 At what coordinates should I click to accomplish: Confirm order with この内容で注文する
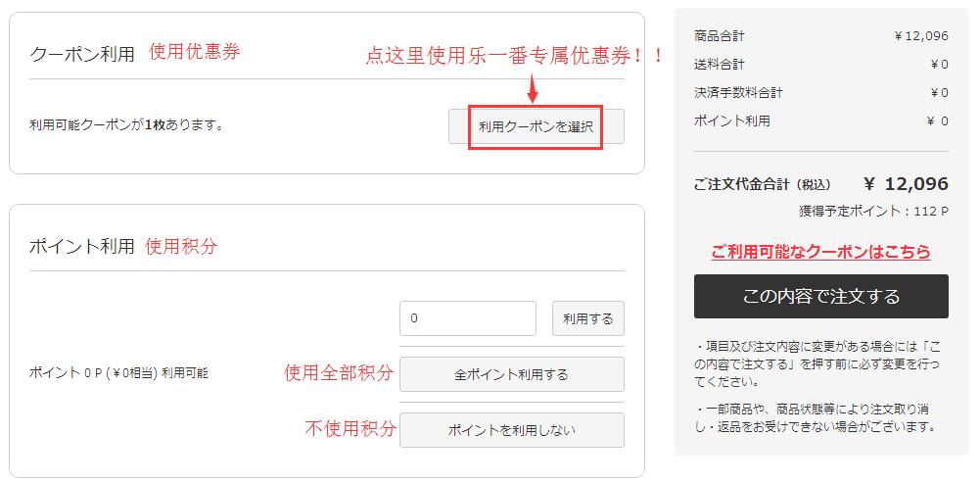pyautogui.click(x=820, y=296)
